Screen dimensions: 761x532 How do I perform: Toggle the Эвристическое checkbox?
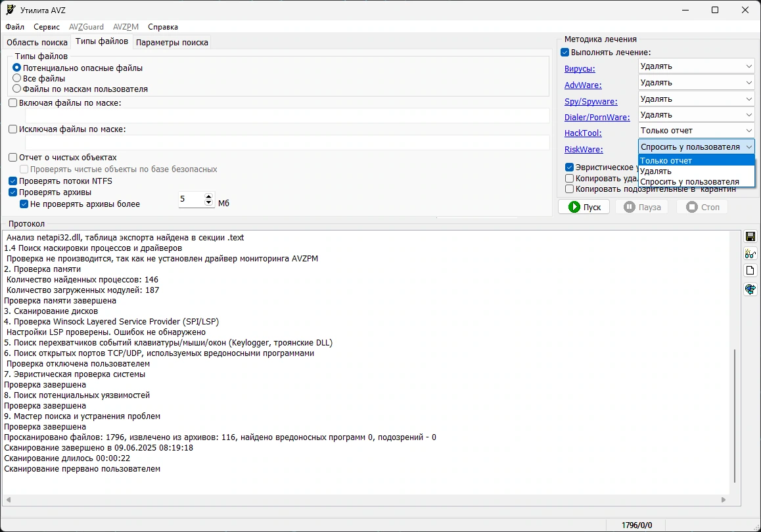pyautogui.click(x=570, y=167)
